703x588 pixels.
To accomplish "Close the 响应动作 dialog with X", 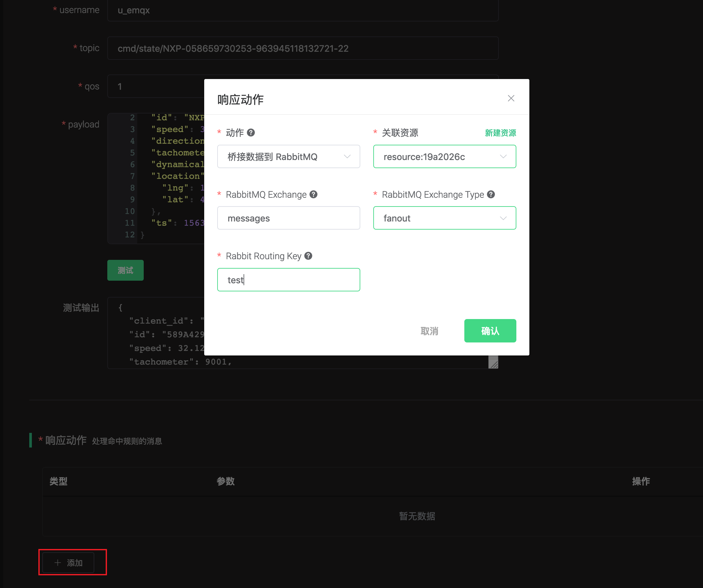I will 511,98.
